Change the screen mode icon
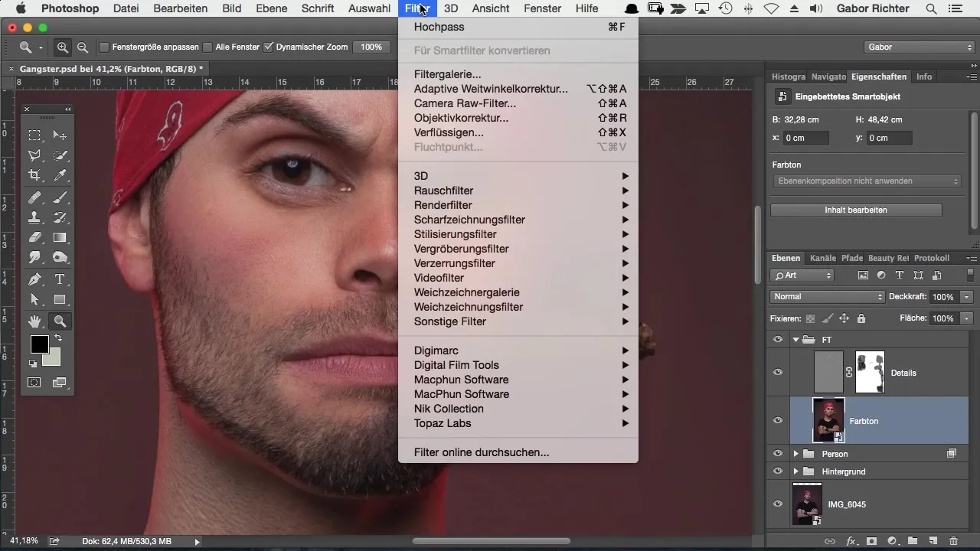980x551 pixels. click(60, 382)
